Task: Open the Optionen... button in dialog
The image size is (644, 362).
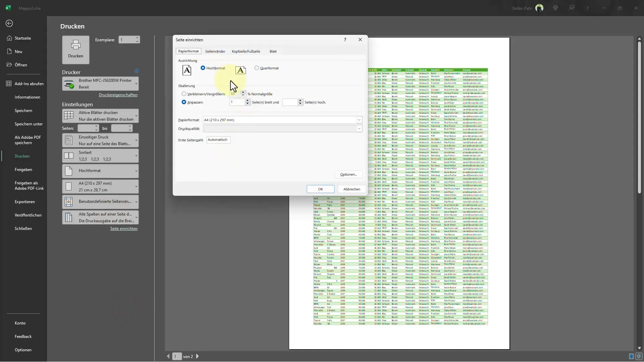Action: click(348, 175)
